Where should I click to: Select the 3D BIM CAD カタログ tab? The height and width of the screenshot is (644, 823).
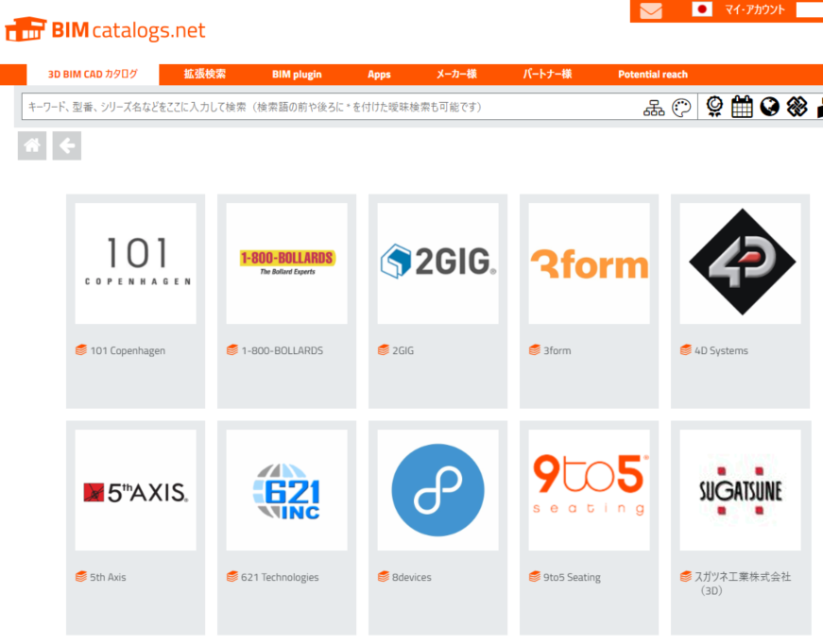[x=93, y=75]
